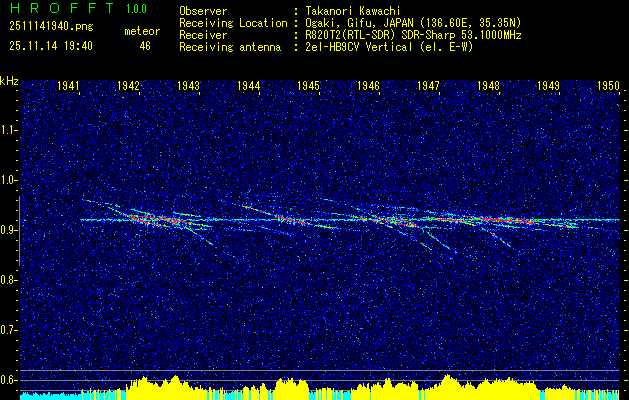Click the Receiving antenna label
The width and height of the screenshot is (629, 400).
(230, 47)
